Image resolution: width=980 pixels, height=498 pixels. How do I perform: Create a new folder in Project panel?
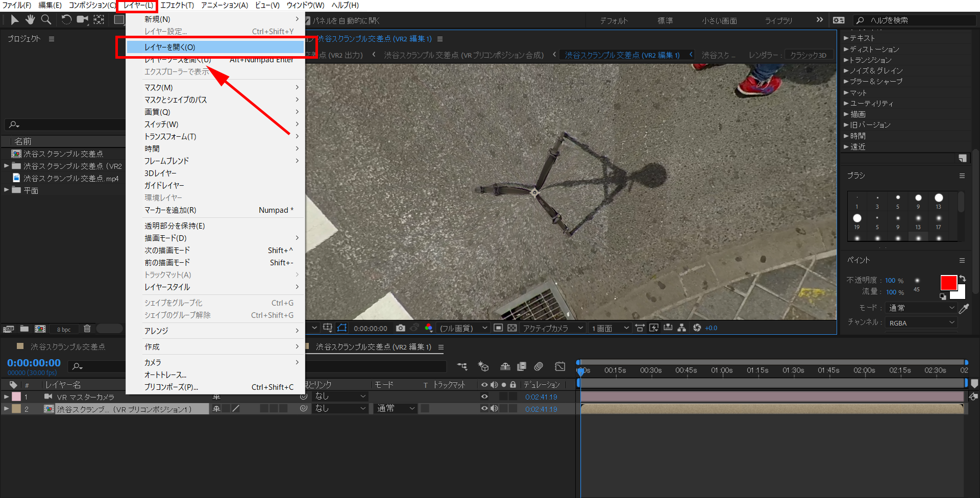24,329
